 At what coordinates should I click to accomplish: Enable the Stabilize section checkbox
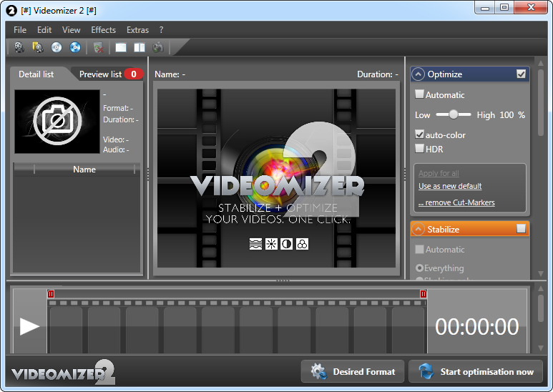click(521, 229)
